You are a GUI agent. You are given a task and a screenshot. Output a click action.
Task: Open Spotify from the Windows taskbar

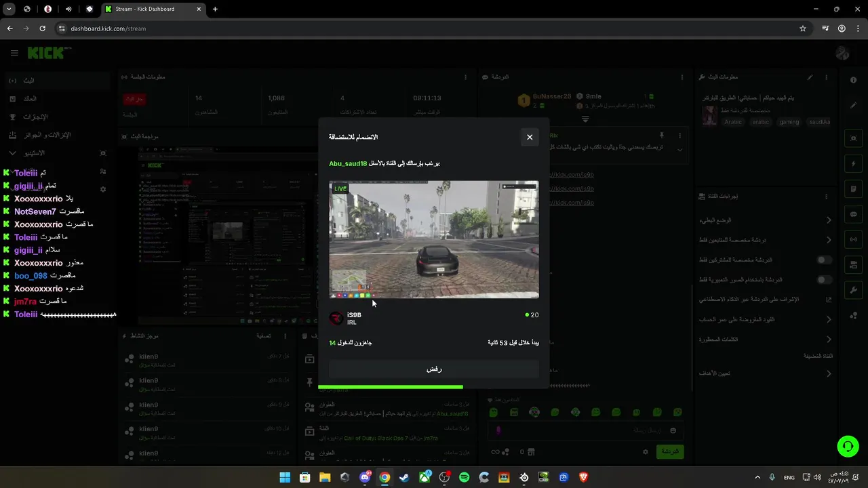tap(464, 478)
